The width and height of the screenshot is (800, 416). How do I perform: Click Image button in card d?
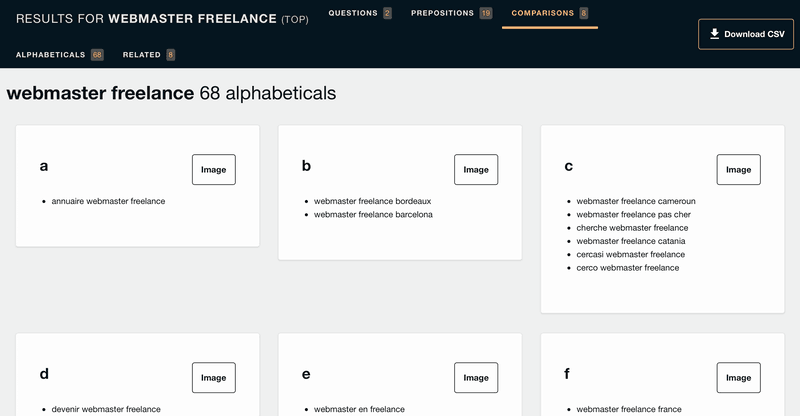click(214, 378)
